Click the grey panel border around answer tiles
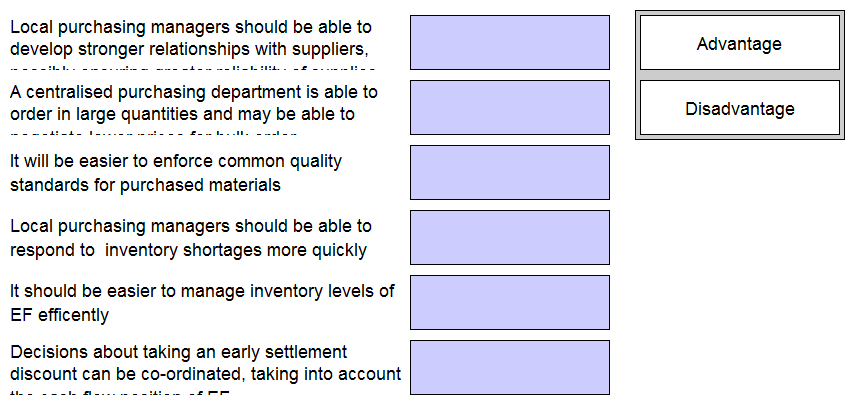 coord(638,137)
